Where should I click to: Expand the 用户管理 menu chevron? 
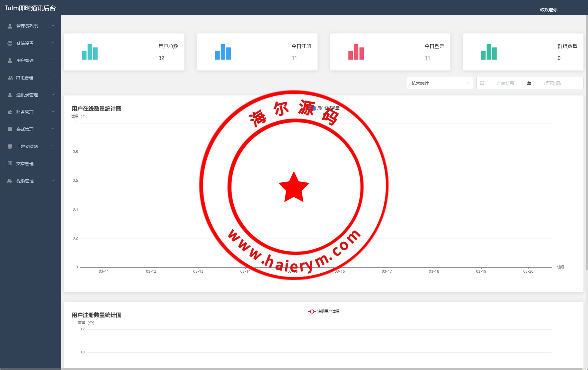coord(53,60)
